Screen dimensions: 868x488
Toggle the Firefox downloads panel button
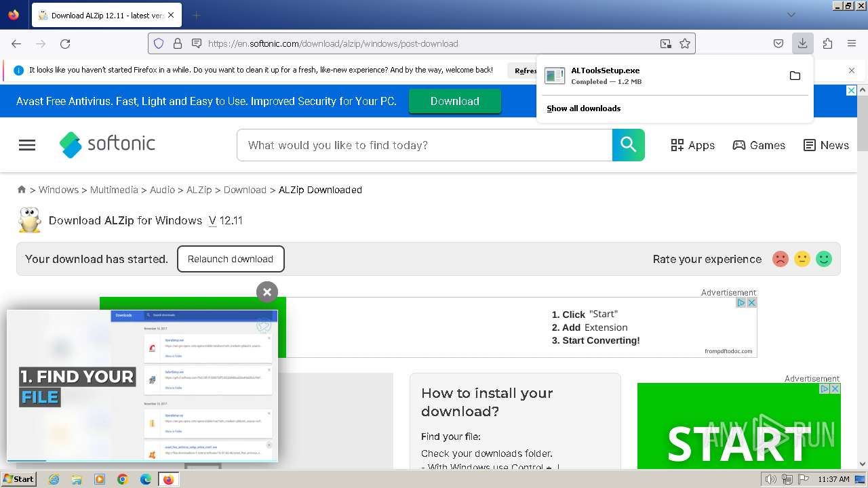(x=802, y=43)
